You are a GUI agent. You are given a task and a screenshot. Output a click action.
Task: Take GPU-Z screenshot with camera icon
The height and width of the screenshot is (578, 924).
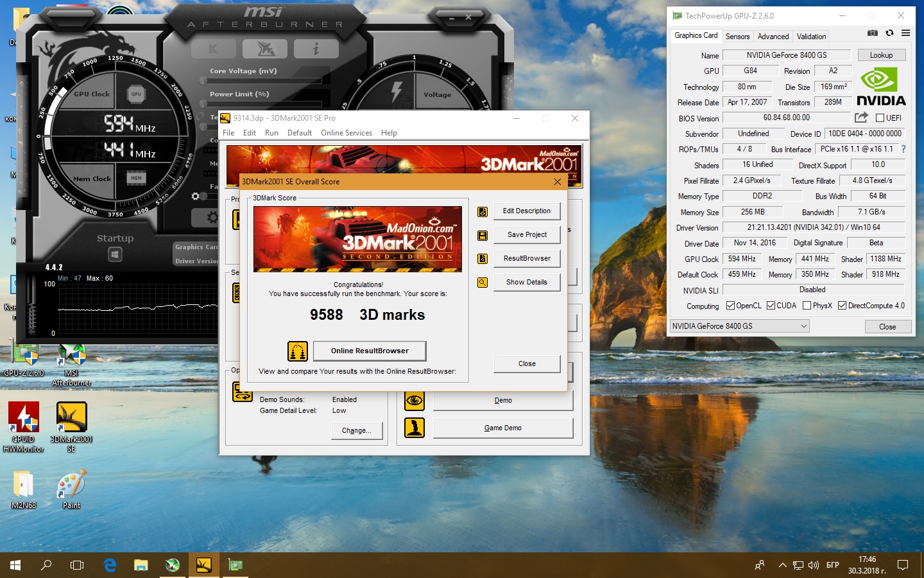click(x=873, y=33)
